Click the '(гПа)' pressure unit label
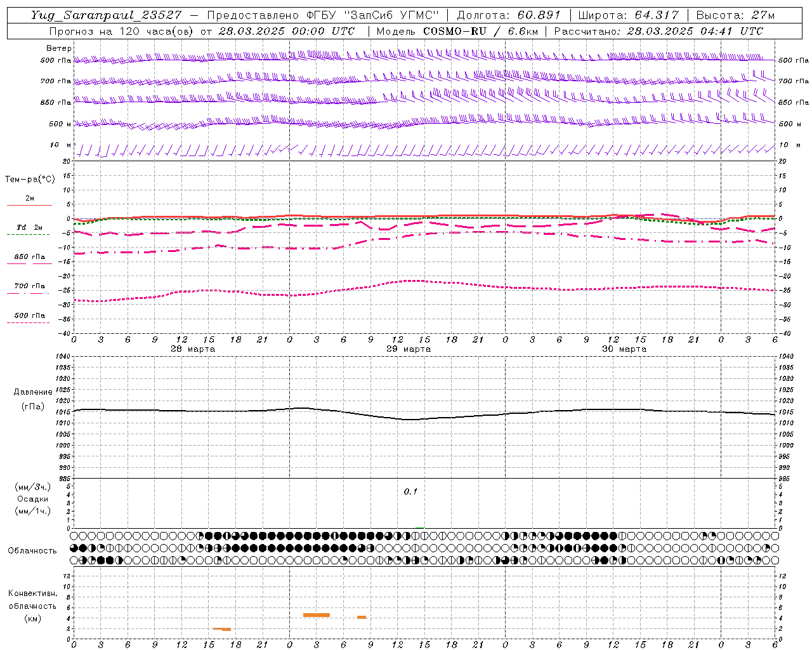The width and height of the screenshot is (812, 650). [x=33, y=406]
